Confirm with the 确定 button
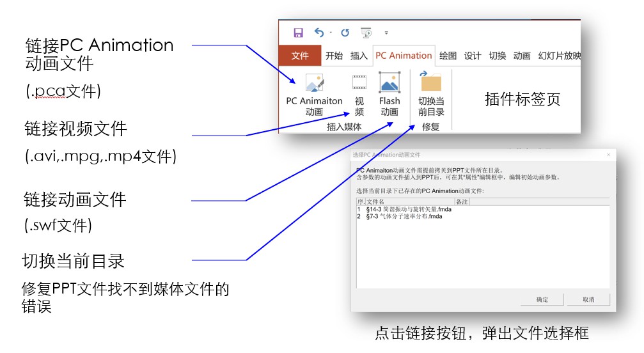The image size is (644, 353). [x=542, y=300]
